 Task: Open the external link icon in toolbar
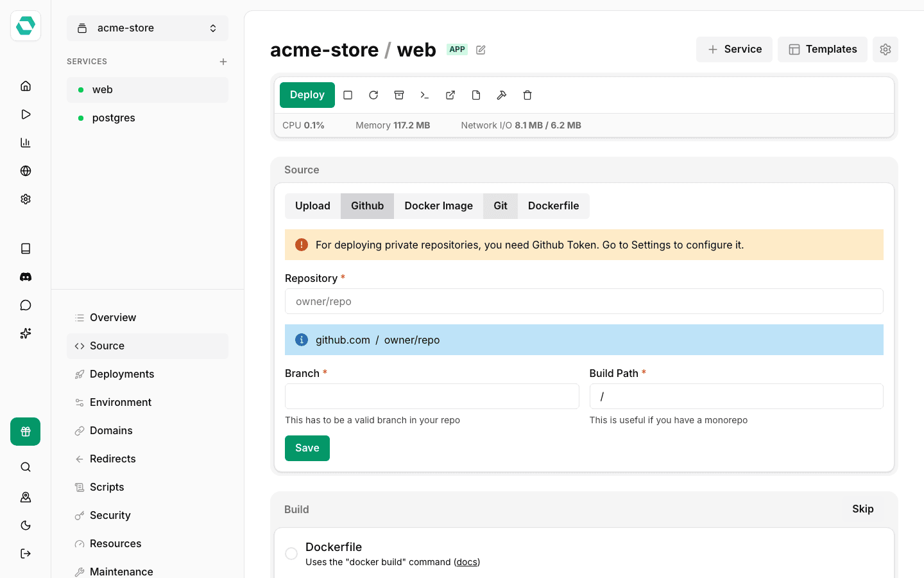pos(450,95)
